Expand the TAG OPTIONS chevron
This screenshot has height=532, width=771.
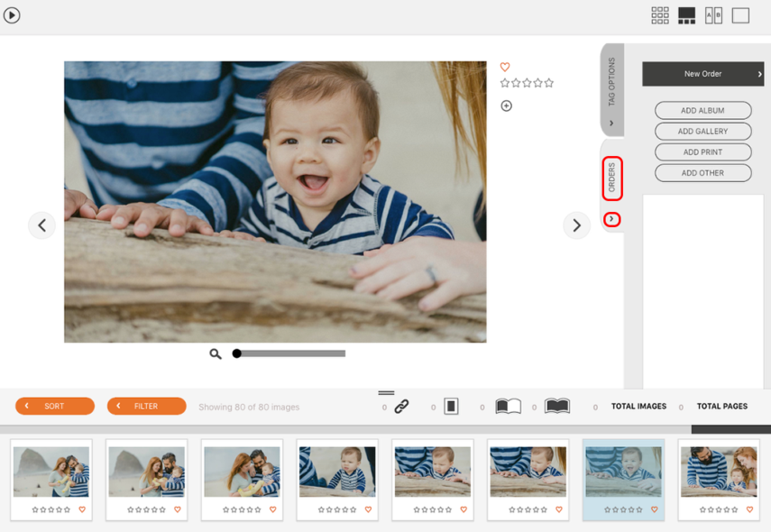tap(611, 124)
